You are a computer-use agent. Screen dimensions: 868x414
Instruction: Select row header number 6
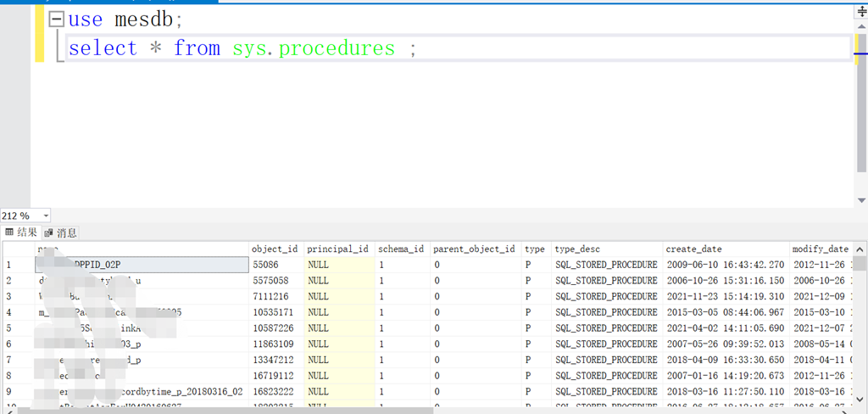pos(19,344)
